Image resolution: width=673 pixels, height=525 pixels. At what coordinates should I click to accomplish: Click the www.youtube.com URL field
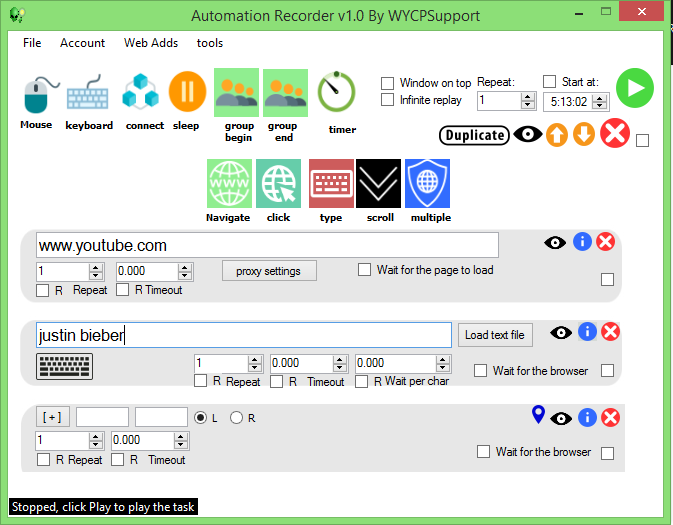pyautogui.click(x=267, y=245)
